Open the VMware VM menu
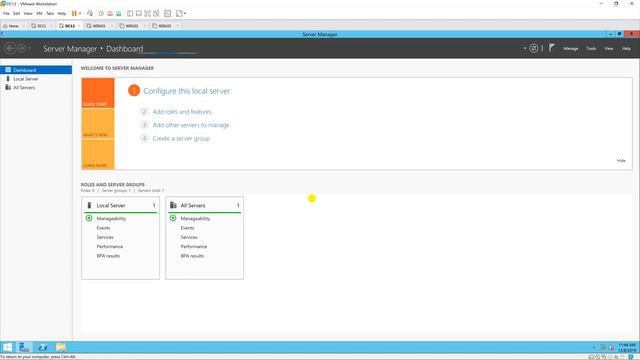 tap(39, 13)
